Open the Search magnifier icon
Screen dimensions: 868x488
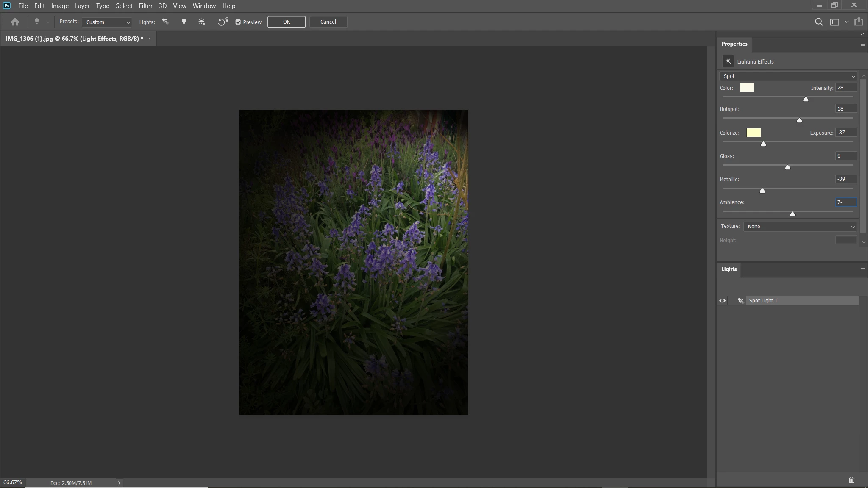pyautogui.click(x=819, y=22)
